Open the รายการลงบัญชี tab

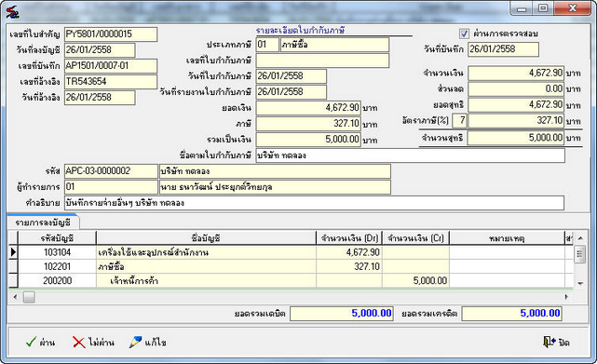click(x=43, y=222)
